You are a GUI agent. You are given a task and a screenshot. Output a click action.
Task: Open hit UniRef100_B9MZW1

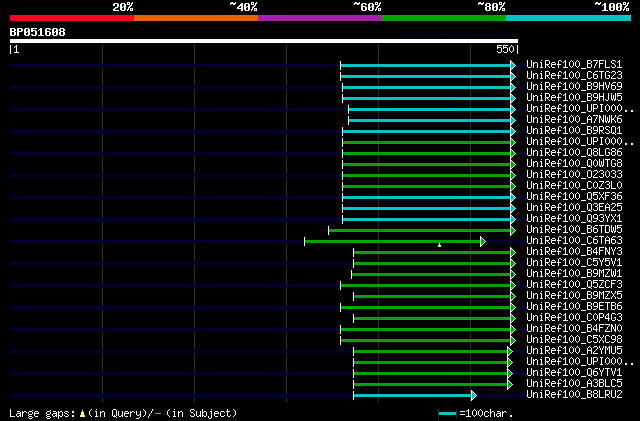tap(574, 274)
